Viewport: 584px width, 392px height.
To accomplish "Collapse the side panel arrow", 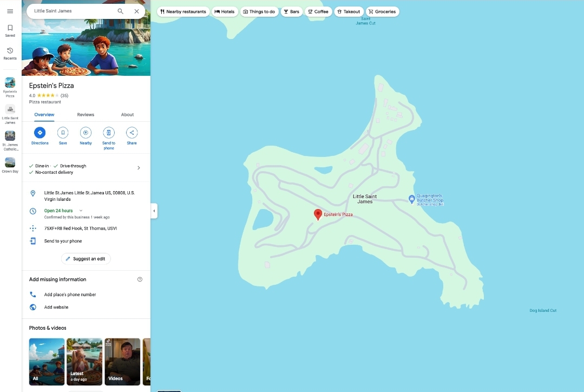I will click(154, 211).
